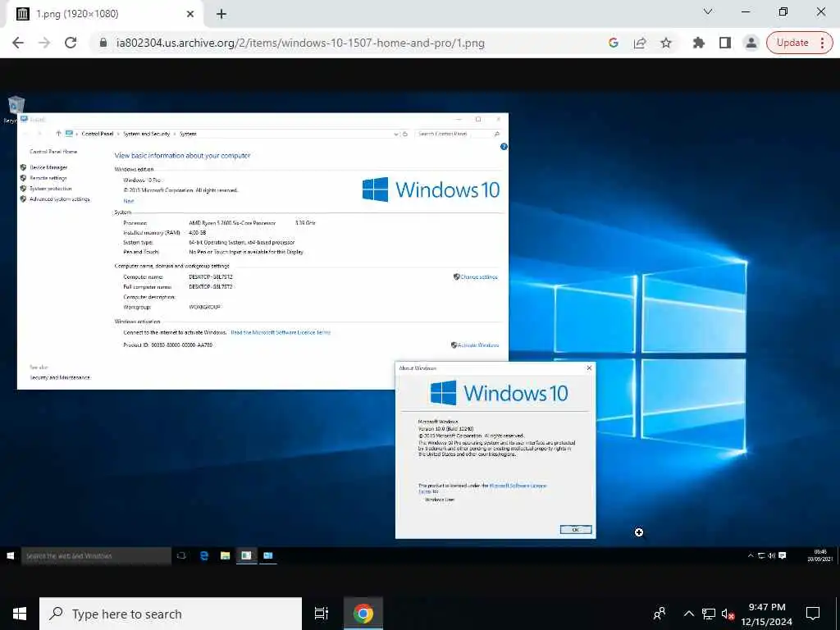840x630 pixels.
Task: Open Task View on the bottom taskbar
Action: 322,614
